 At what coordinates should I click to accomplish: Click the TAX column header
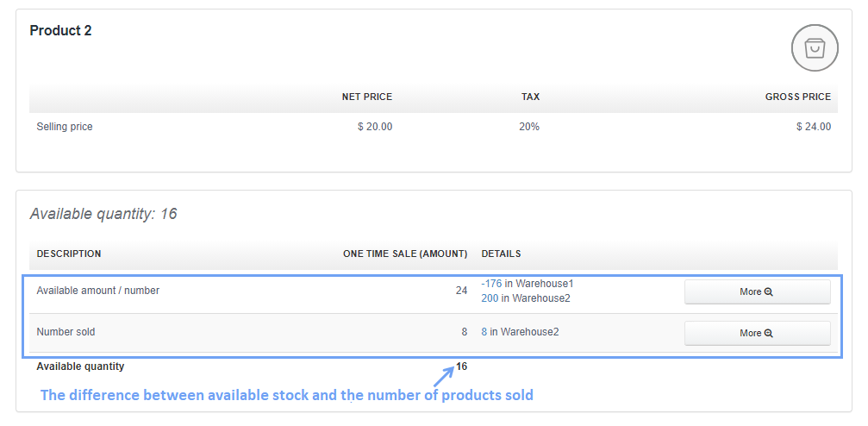click(x=530, y=97)
